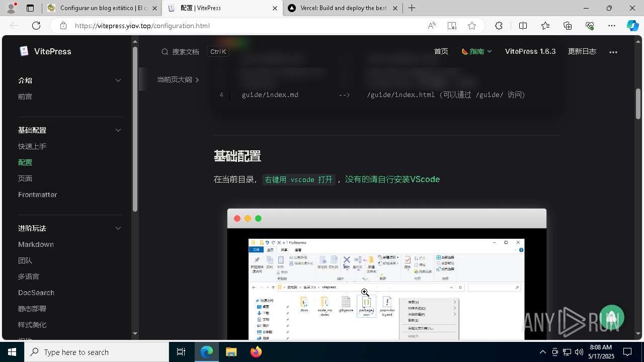The width and height of the screenshot is (644, 362).
Task: Click the VitePress logo icon
Action: click(24, 51)
